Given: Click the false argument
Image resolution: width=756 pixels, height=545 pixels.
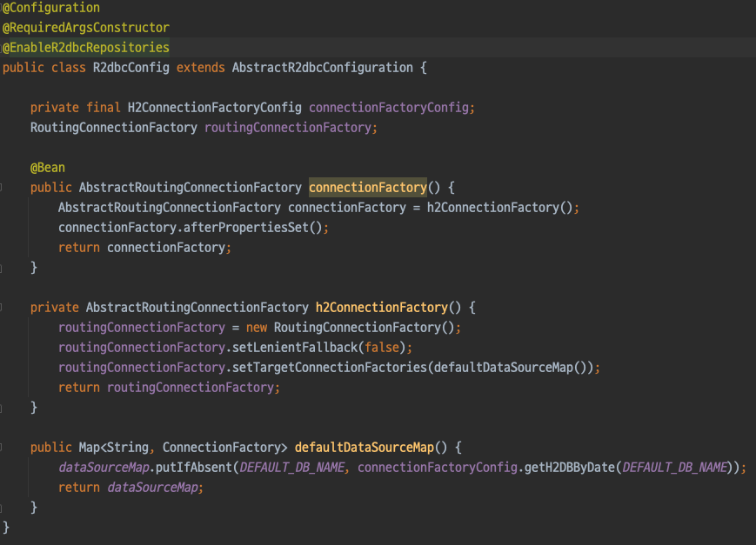Looking at the screenshot, I should click(x=382, y=348).
